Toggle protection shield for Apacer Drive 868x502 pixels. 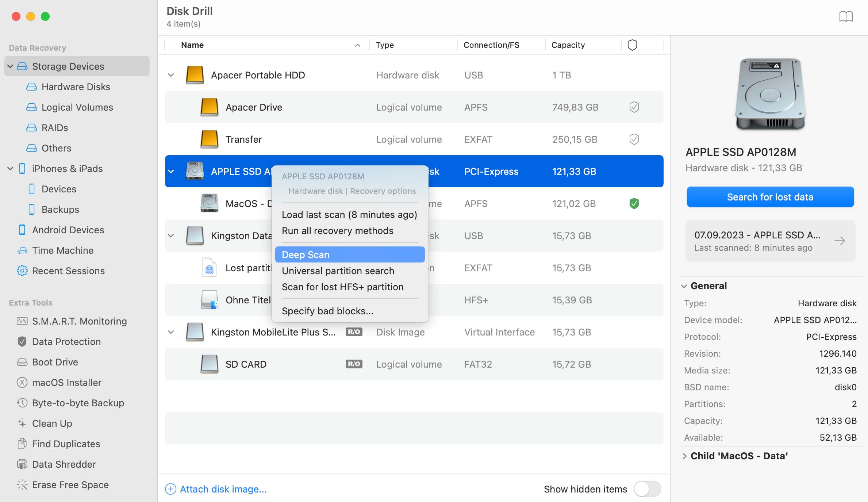point(634,107)
